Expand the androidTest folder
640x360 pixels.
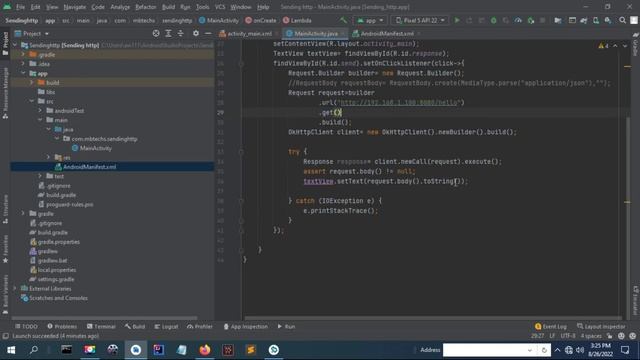40,110
